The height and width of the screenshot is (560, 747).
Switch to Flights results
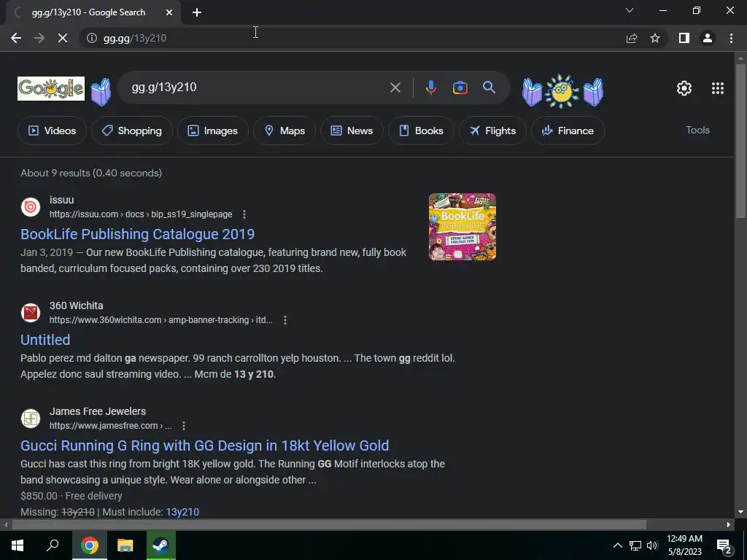[x=492, y=131]
